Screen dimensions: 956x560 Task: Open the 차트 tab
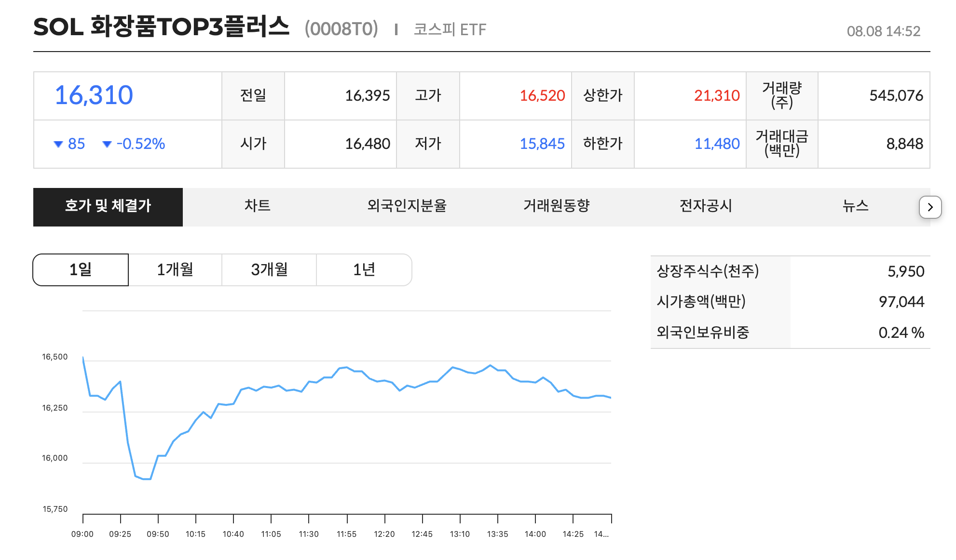point(257,207)
